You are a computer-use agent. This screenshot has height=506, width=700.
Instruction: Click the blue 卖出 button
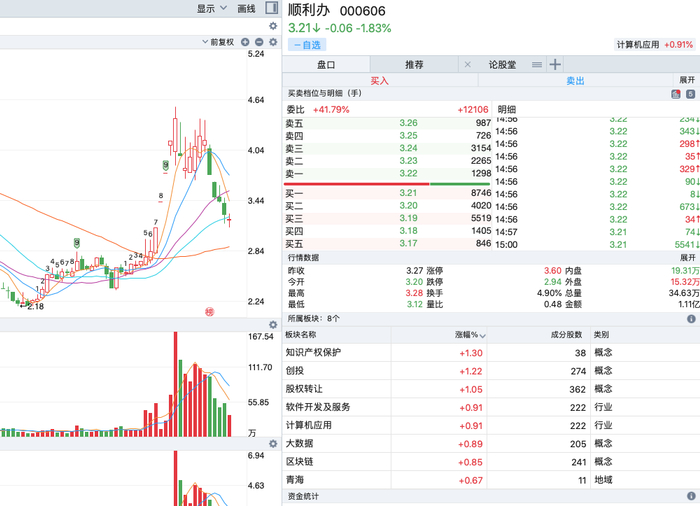(575, 80)
